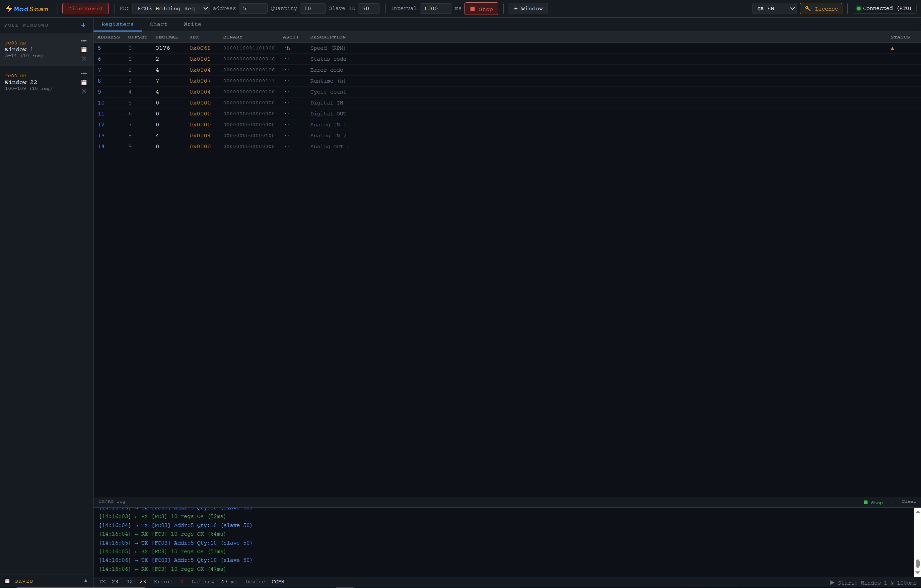Click the address input field
Image resolution: width=921 pixels, height=588 pixels.
coord(253,8)
